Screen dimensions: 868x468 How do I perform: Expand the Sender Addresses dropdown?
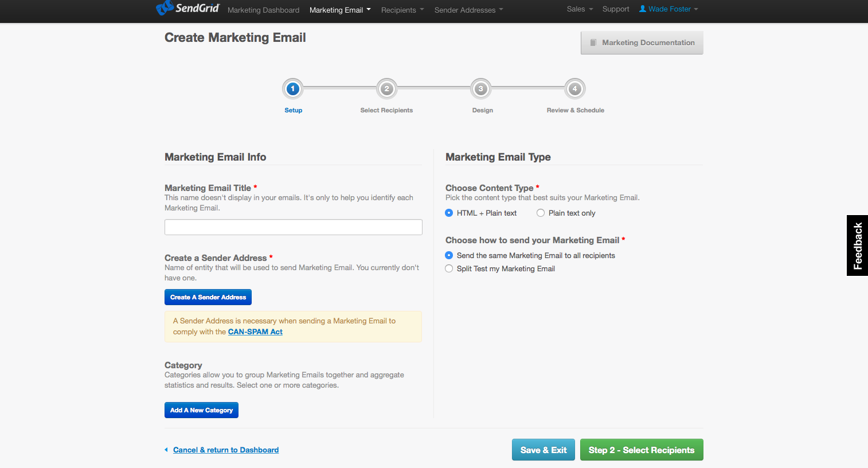tap(468, 10)
